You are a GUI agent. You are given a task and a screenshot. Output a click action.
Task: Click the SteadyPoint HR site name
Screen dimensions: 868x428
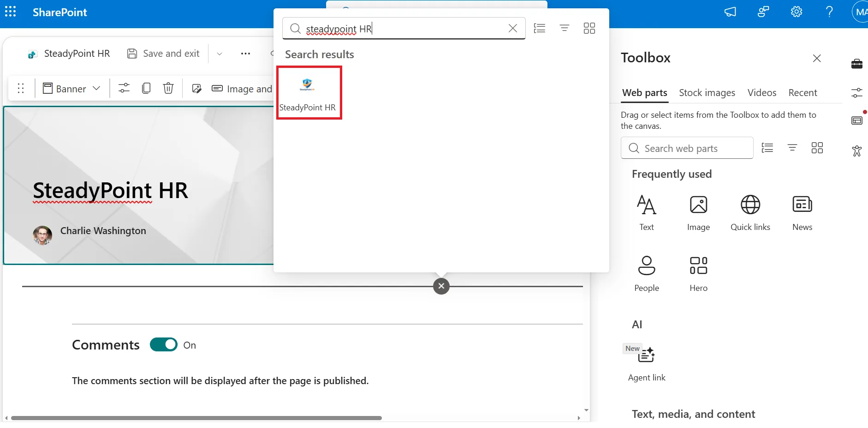point(77,54)
